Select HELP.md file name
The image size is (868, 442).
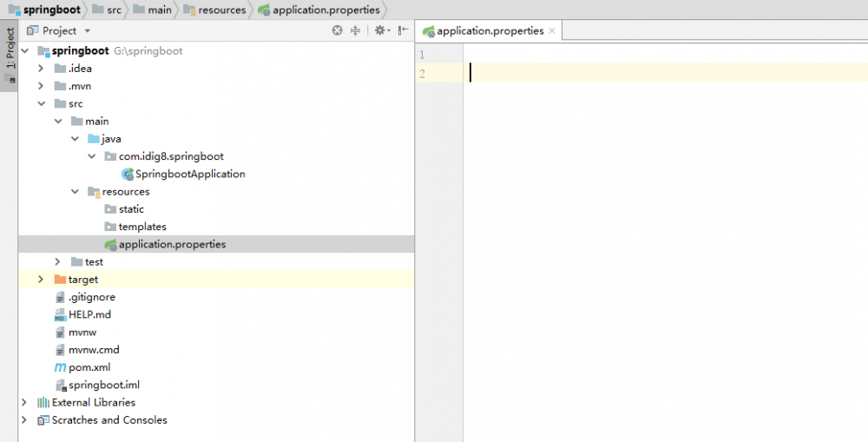pyautogui.click(x=89, y=314)
